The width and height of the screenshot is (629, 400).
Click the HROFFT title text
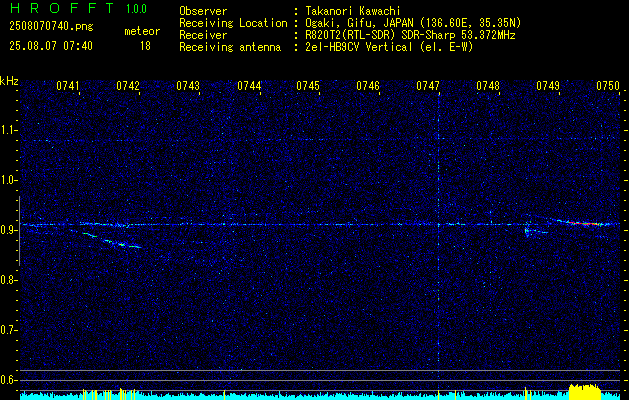[x=63, y=8]
